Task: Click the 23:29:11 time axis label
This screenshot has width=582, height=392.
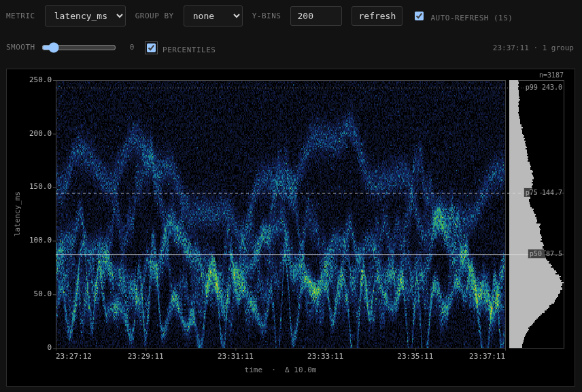Action: point(145,356)
